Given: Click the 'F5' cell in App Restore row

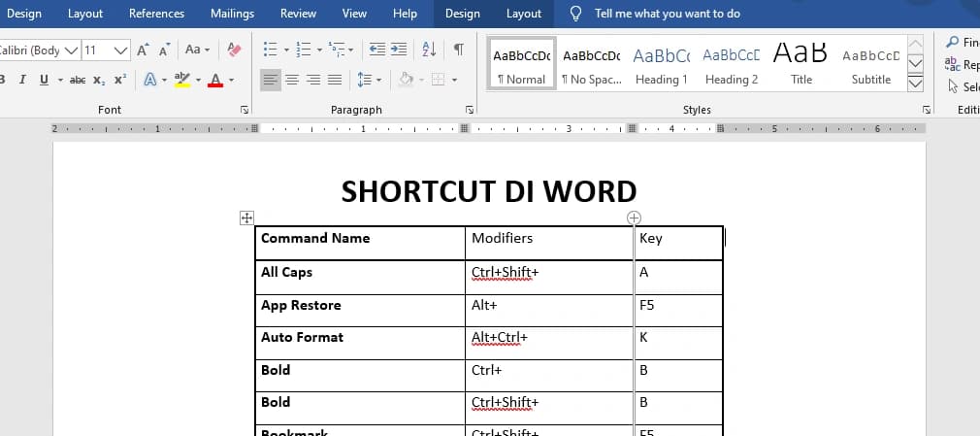Looking at the screenshot, I should [x=679, y=311].
